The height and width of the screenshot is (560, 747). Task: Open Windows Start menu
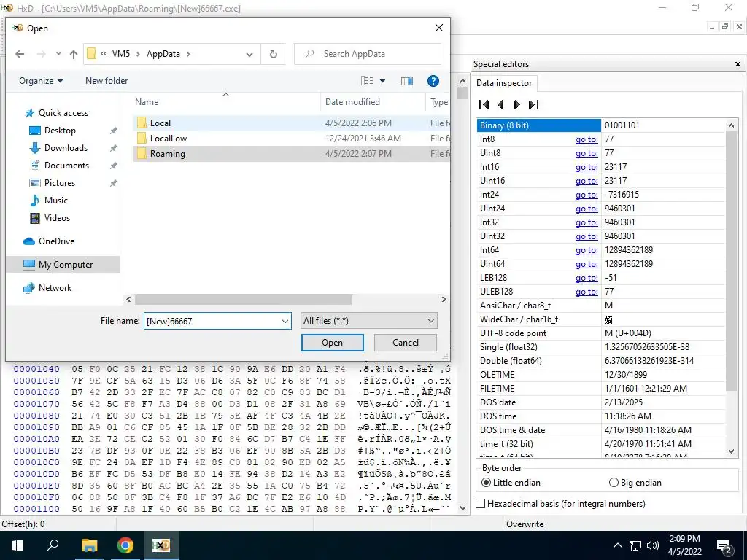[x=18, y=545]
